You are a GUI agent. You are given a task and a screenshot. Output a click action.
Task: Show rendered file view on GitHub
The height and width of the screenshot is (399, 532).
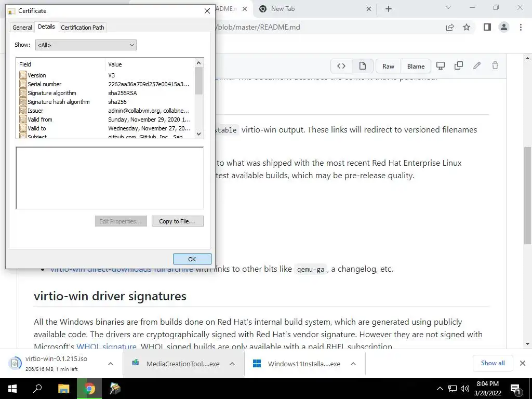coord(362,66)
